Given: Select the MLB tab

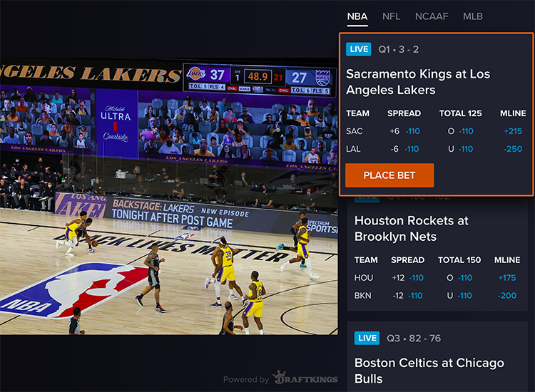Looking at the screenshot, I should (473, 16).
